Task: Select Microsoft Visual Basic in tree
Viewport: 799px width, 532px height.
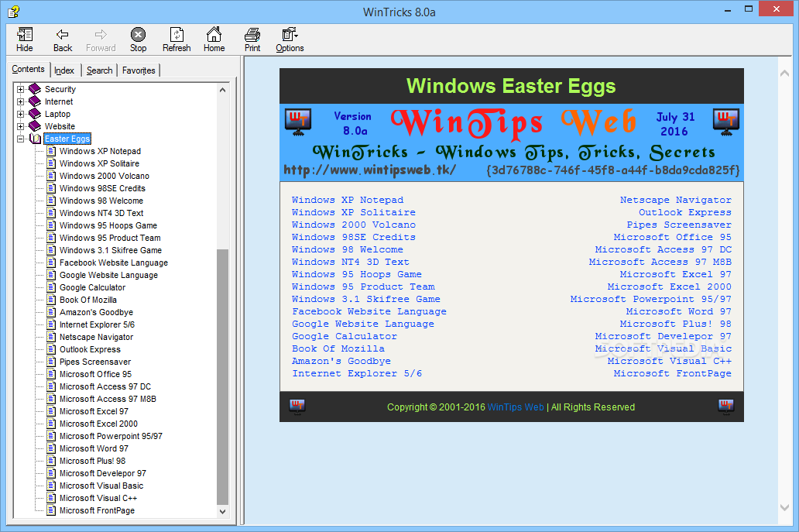Action: point(101,486)
